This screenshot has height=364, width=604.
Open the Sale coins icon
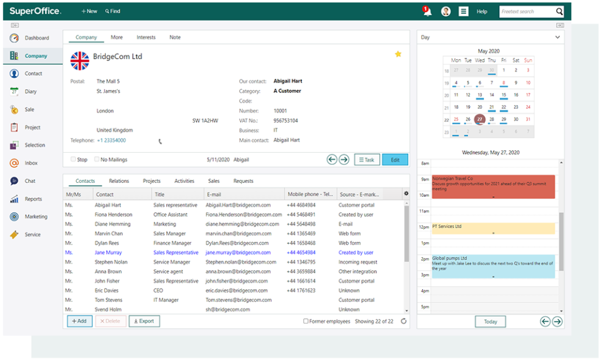coord(14,109)
